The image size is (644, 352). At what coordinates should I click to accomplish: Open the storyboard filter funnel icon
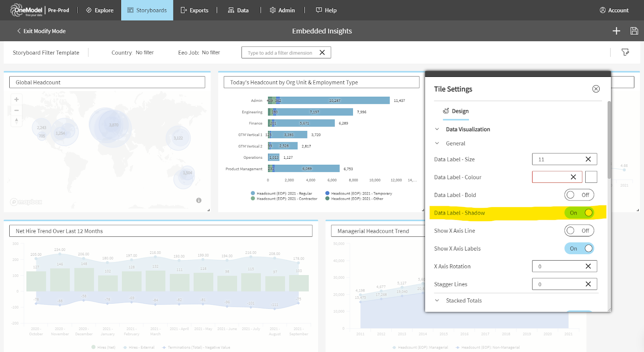coord(625,52)
